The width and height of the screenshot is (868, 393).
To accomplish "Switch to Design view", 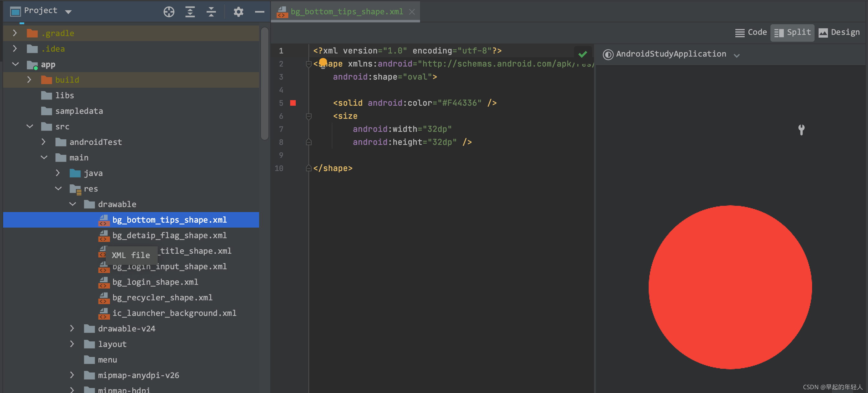I will (839, 32).
